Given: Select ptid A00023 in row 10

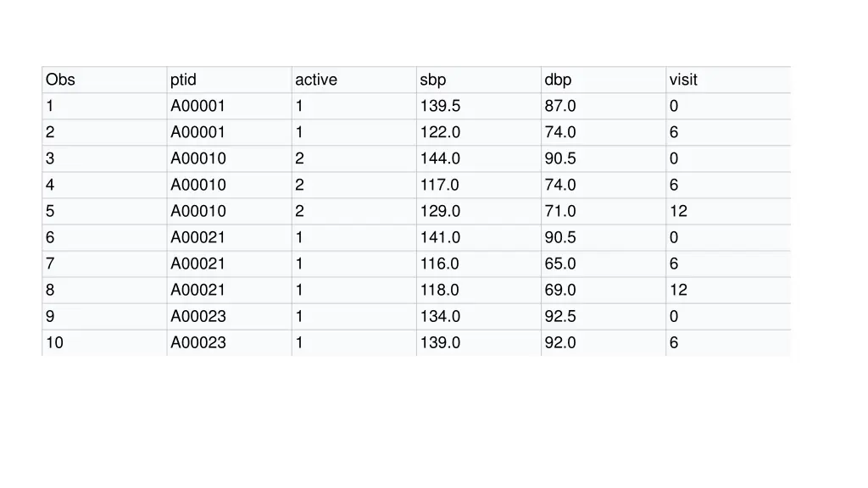Looking at the screenshot, I should tap(198, 342).
